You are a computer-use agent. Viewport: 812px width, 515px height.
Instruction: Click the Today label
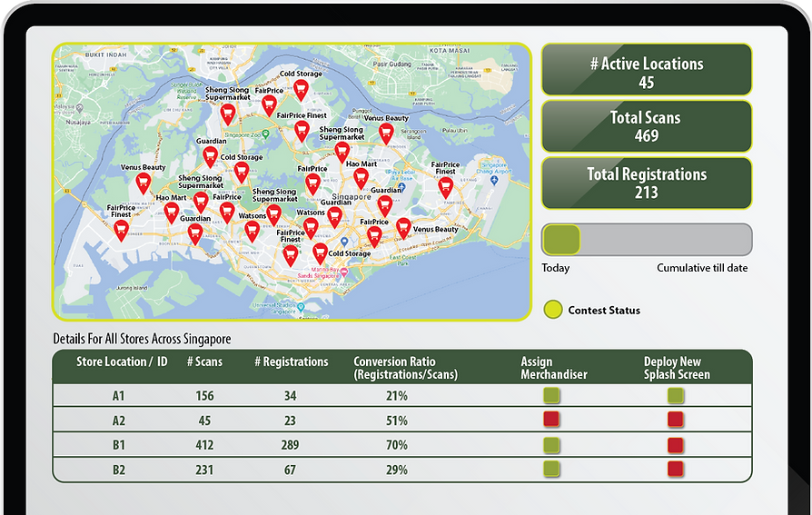pyautogui.click(x=556, y=268)
